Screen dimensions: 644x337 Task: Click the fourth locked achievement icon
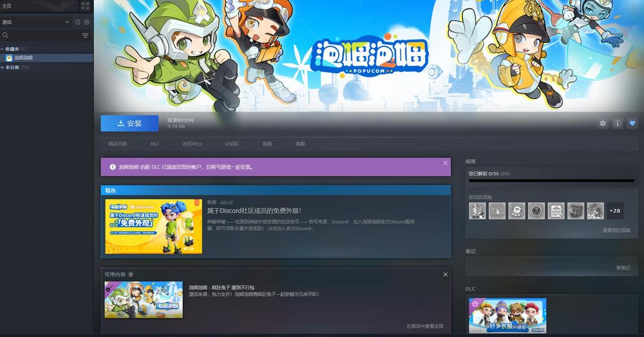click(537, 211)
